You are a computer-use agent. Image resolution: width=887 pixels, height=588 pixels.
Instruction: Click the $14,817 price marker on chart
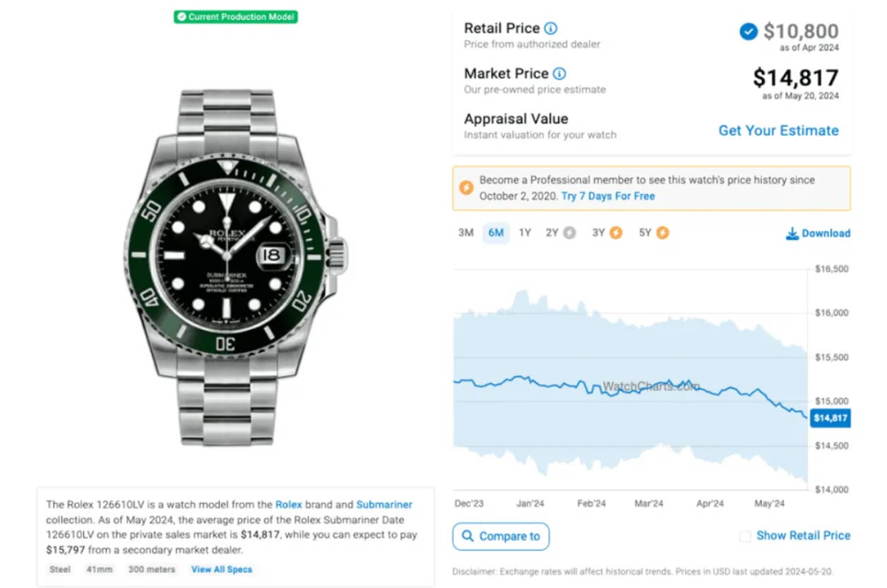[830, 418]
